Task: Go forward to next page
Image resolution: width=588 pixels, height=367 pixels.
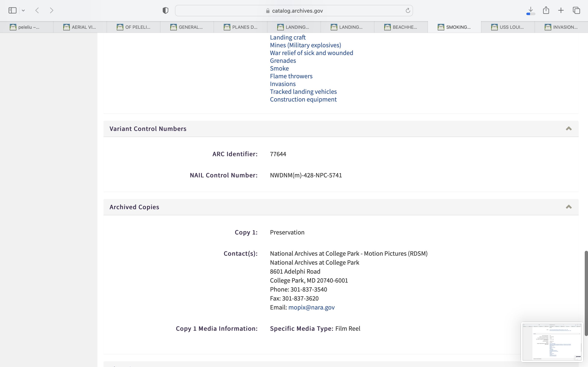Action: coord(51,10)
